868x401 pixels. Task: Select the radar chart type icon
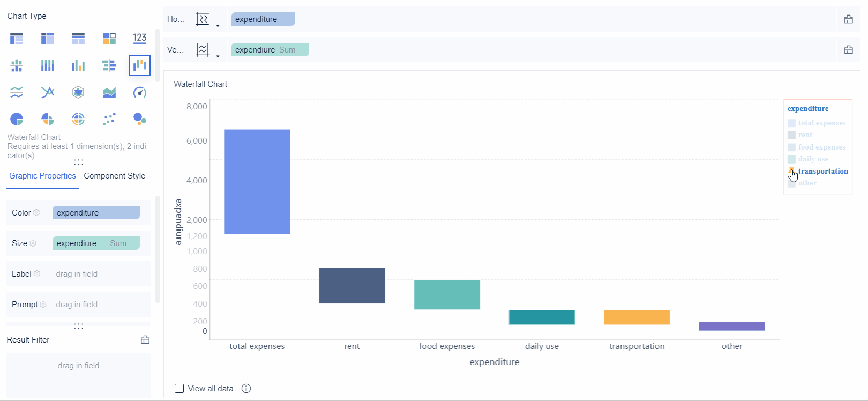(x=78, y=93)
